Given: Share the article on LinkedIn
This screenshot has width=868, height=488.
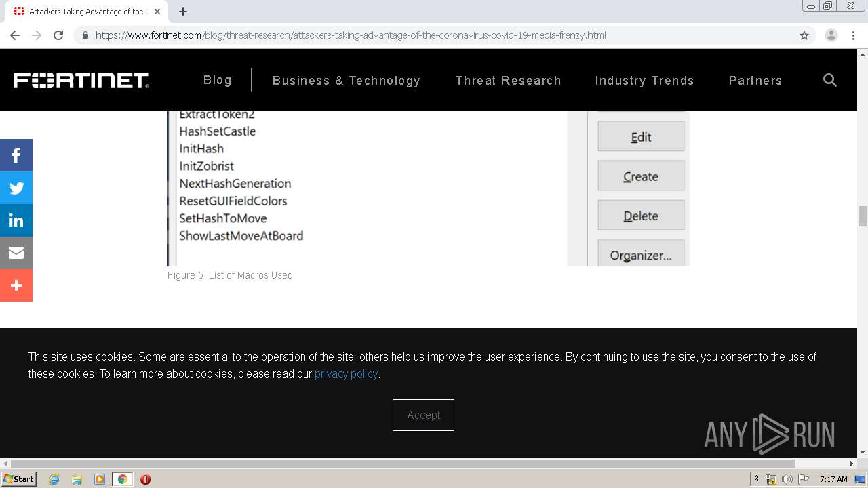Looking at the screenshot, I should pyautogui.click(x=16, y=220).
